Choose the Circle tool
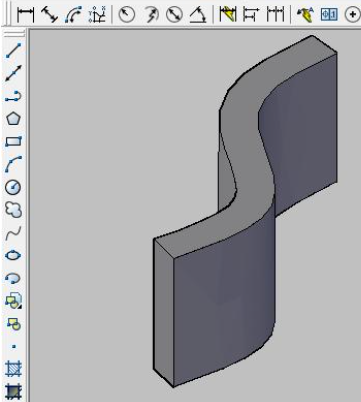 point(13,187)
